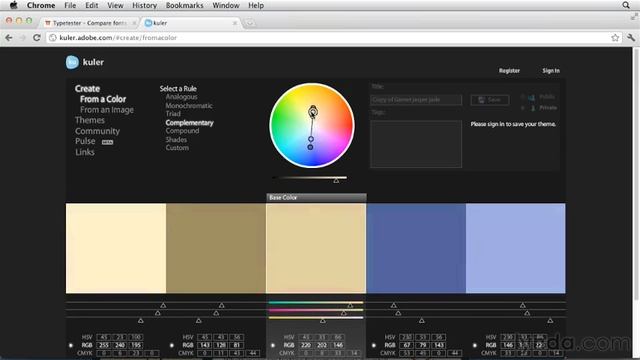Open the Apple menu
This screenshot has height=360, width=640.
(x=13, y=5)
